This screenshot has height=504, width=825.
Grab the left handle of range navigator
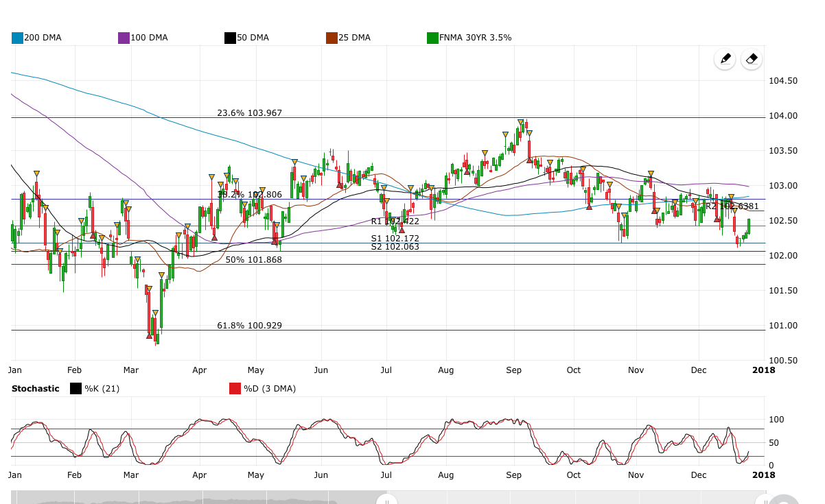pyautogui.click(x=386, y=500)
